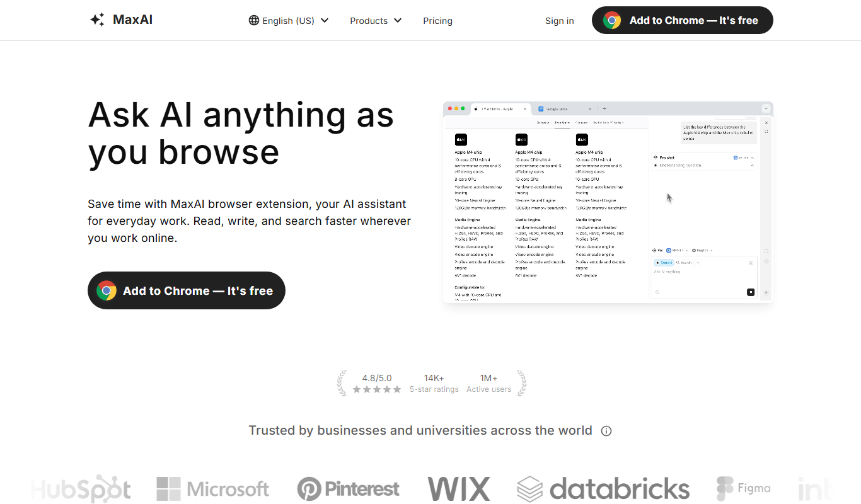The width and height of the screenshot is (861, 504).
Task: Click the 1M+ Active users text
Action: (x=489, y=383)
